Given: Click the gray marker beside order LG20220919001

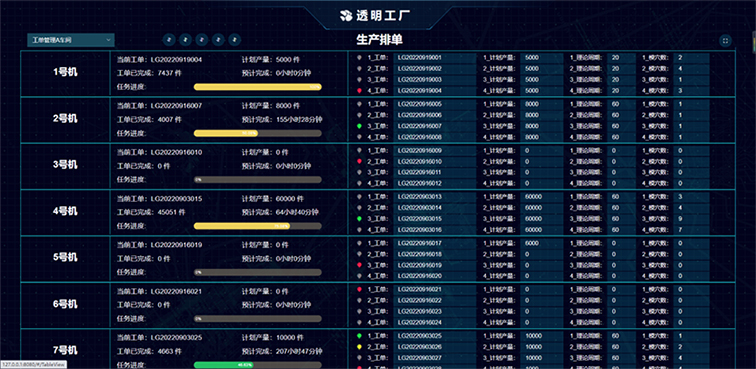Looking at the screenshot, I should [359, 57].
